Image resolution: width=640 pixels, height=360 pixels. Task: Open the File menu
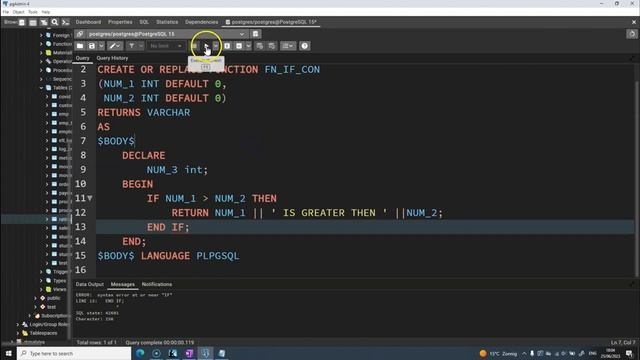pos(5,12)
